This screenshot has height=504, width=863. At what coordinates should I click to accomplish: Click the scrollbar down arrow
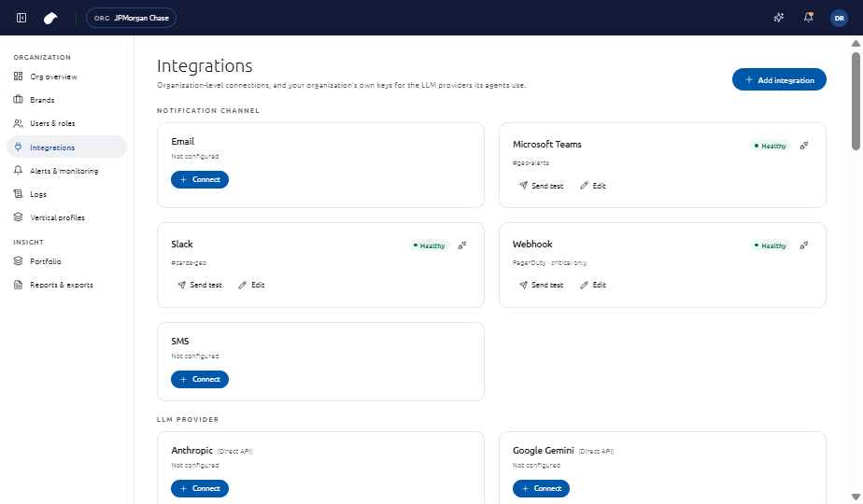(x=856, y=497)
